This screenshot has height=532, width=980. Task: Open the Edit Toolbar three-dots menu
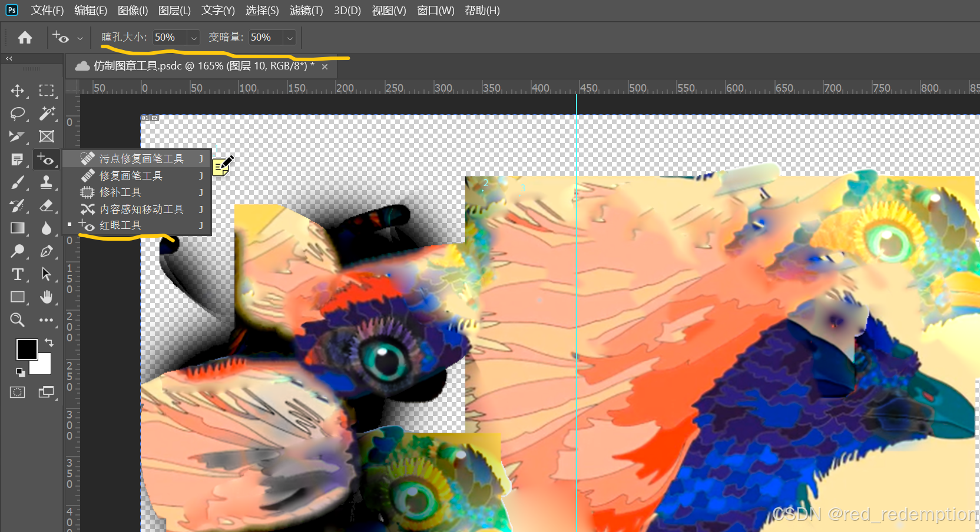[x=47, y=320]
